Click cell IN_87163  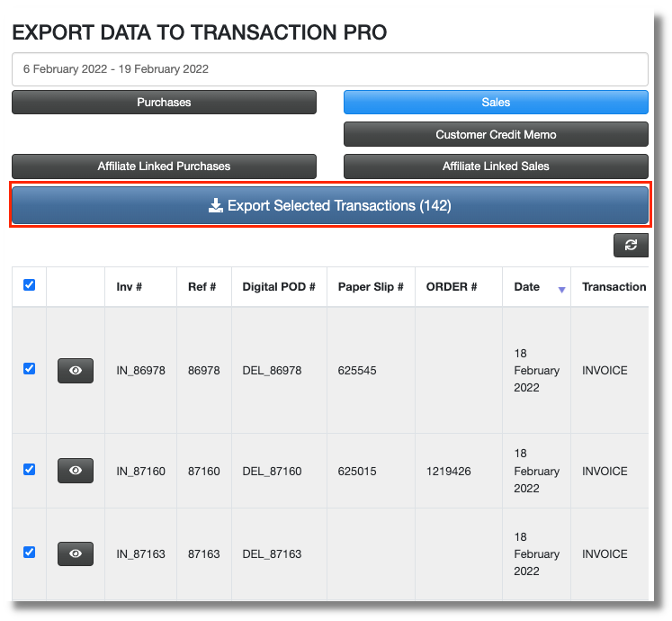[x=140, y=554]
